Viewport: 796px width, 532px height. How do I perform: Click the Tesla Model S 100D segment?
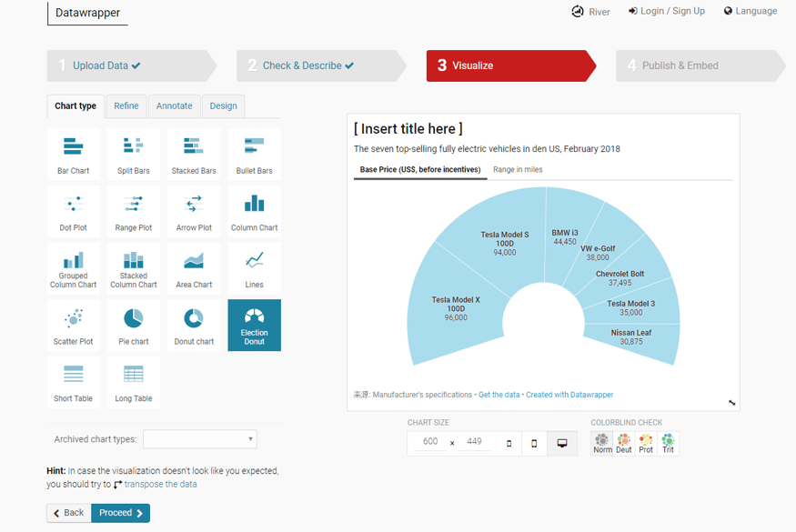[x=505, y=243]
